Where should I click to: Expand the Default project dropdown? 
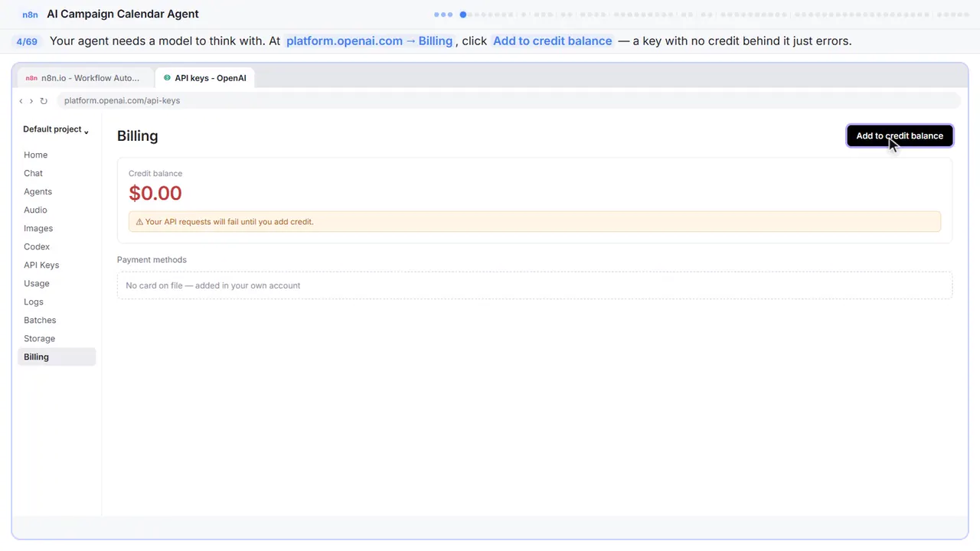click(56, 130)
